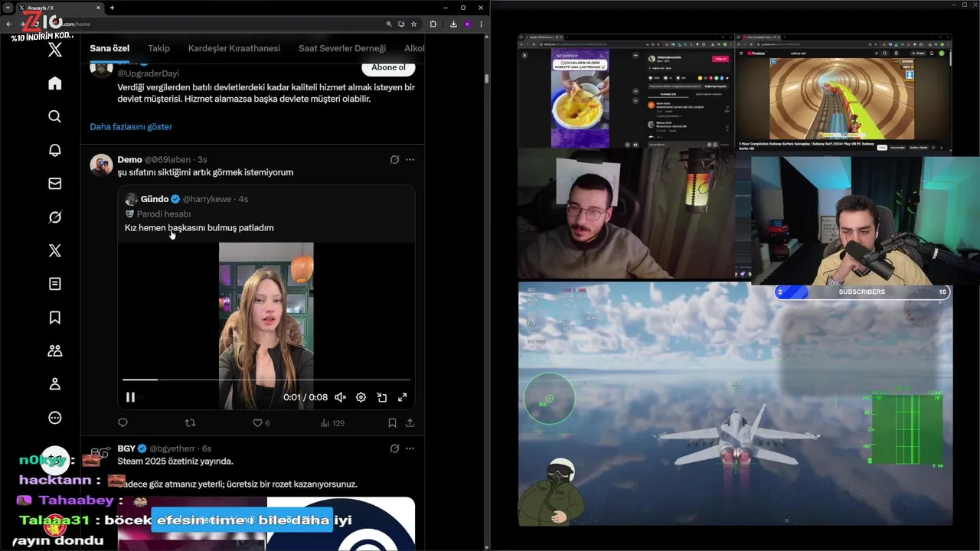Open YouTube hamburger menu in stream window
Image resolution: width=980 pixels, height=551 pixels.
[742, 54]
